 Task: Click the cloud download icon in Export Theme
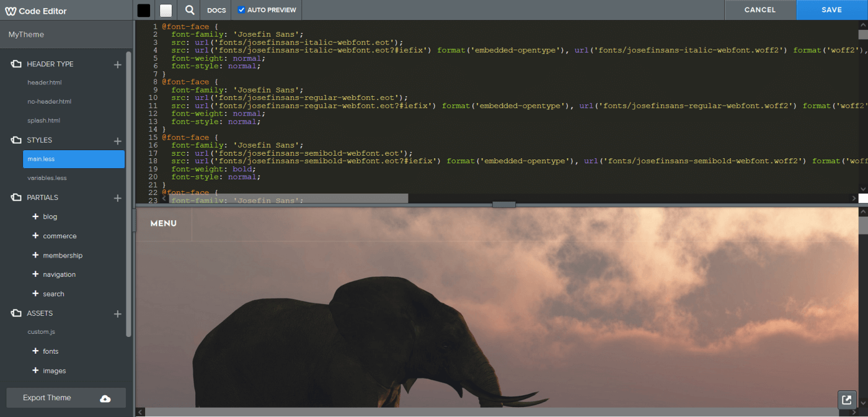click(105, 398)
